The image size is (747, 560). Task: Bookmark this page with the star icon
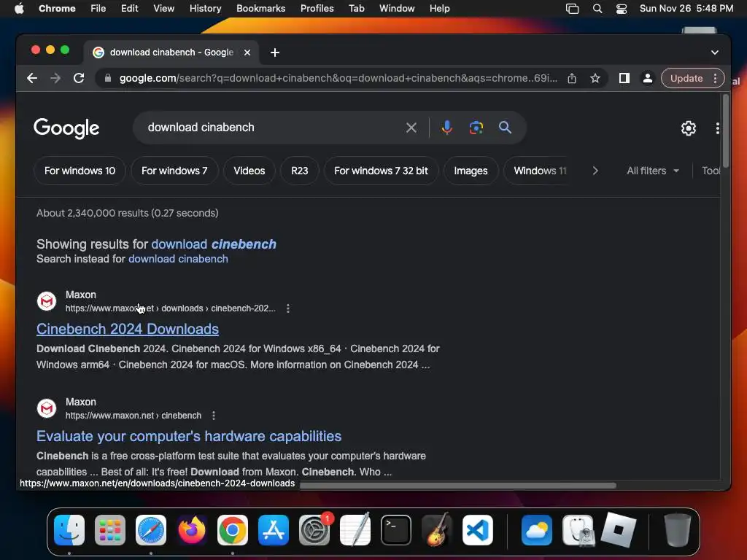point(595,78)
